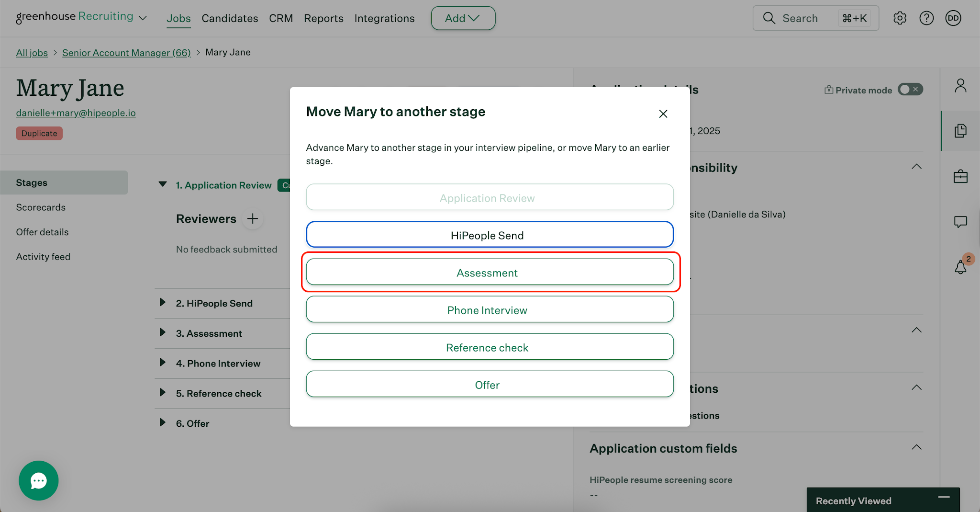Image resolution: width=980 pixels, height=512 pixels.
Task: Expand the 5. Reference check stage
Action: pos(163,393)
